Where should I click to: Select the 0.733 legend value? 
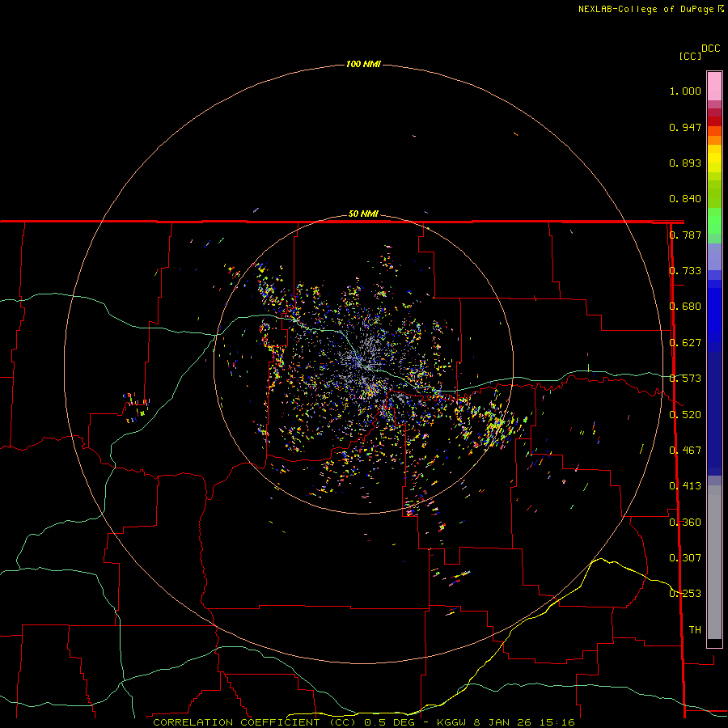click(685, 271)
